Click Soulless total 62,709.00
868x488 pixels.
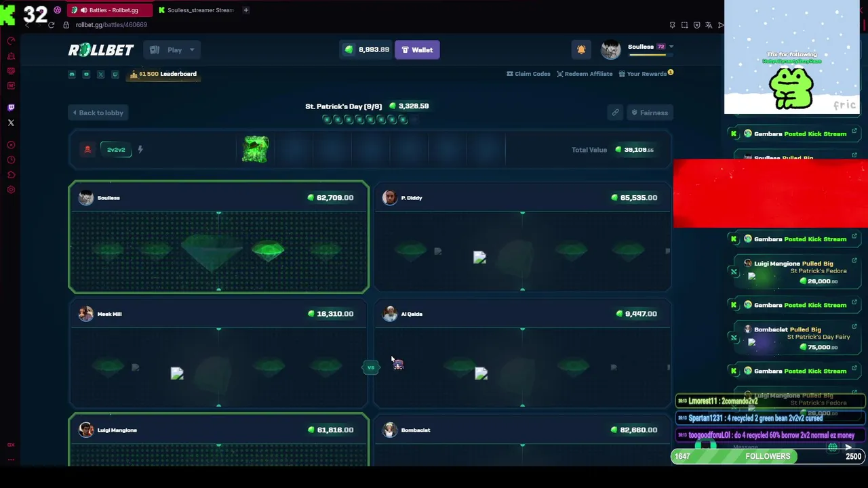point(330,197)
